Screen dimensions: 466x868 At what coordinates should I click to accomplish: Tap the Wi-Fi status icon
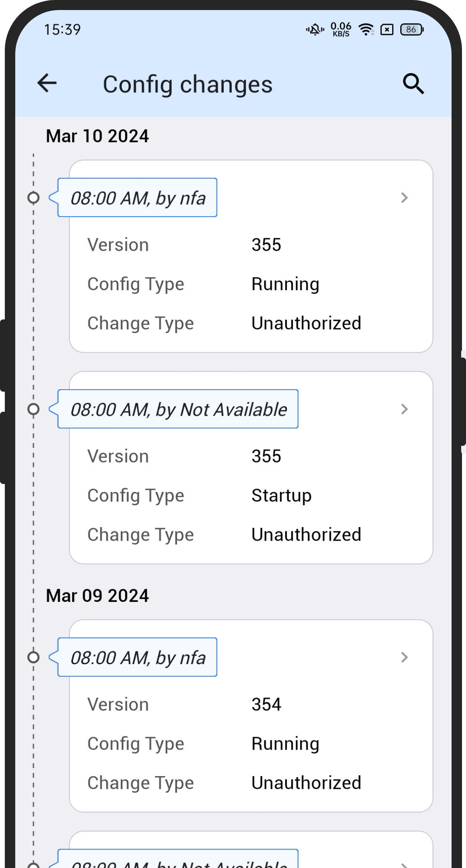[366, 30]
